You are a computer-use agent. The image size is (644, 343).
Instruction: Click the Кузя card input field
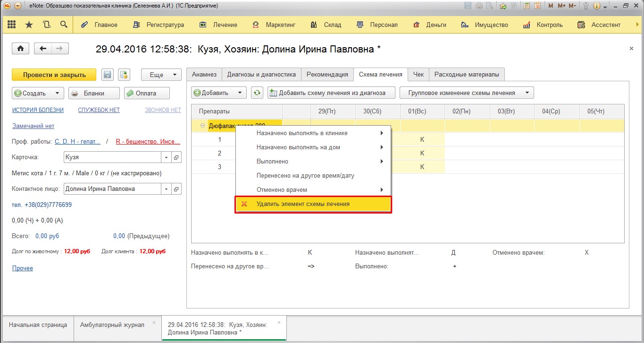[113, 157]
